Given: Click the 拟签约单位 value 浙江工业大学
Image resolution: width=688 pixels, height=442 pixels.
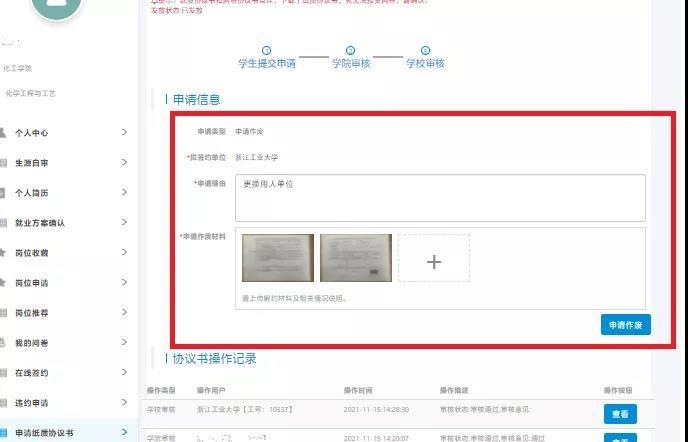Looking at the screenshot, I should pos(257,157).
